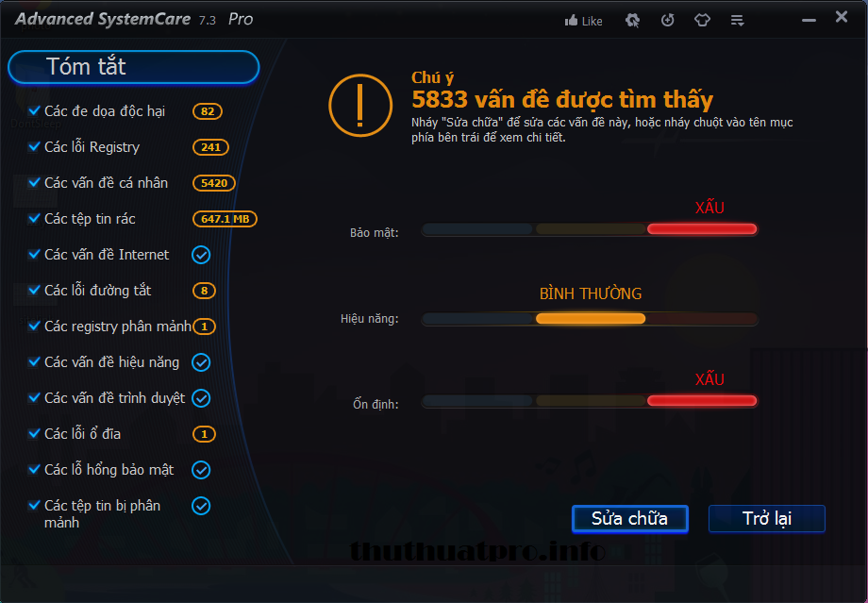The image size is (868, 603).
Task: Uncheck Các registry phân mảnh checkbox
Action: click(x=34, y=327)
